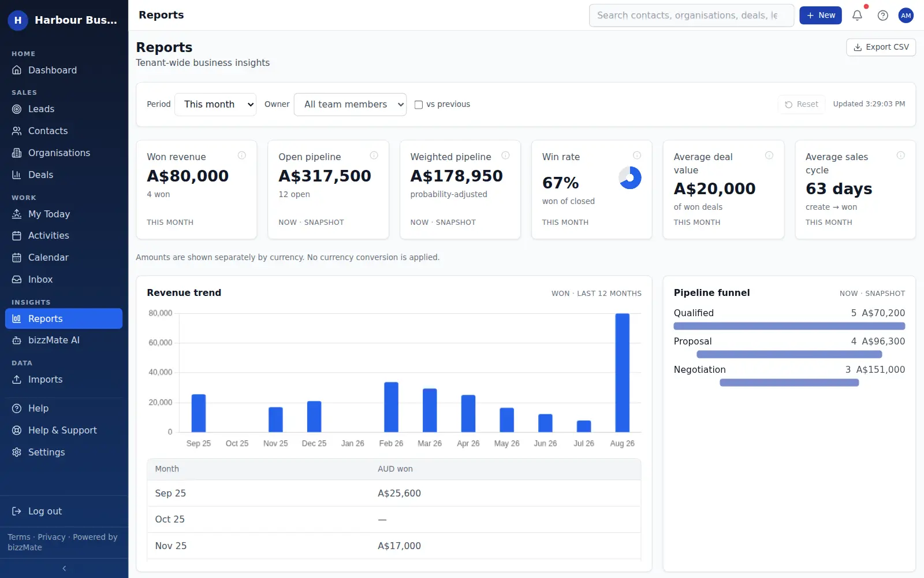Click the 63 days sales cycle value
The height and width of the screenshot is (578, 924).
[839, 188]
